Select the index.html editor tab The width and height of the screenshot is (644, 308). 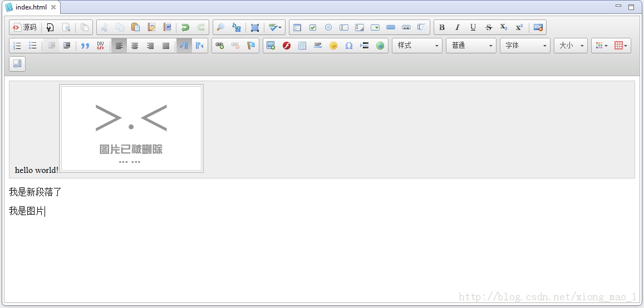click(x=31, y=7)
